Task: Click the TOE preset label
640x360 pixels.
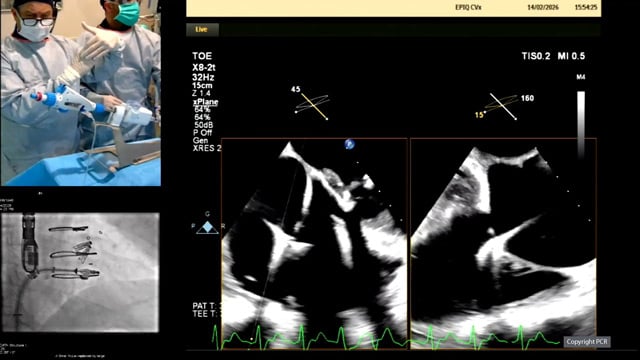Action: coord(202,56)
